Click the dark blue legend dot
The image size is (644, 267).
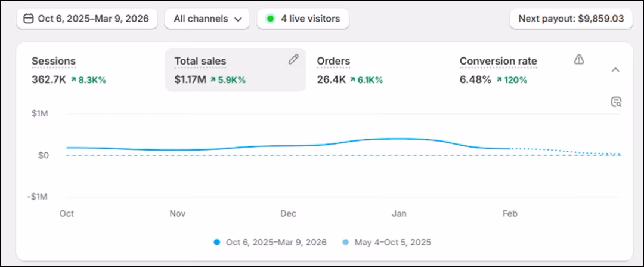(x=217, y=243)
